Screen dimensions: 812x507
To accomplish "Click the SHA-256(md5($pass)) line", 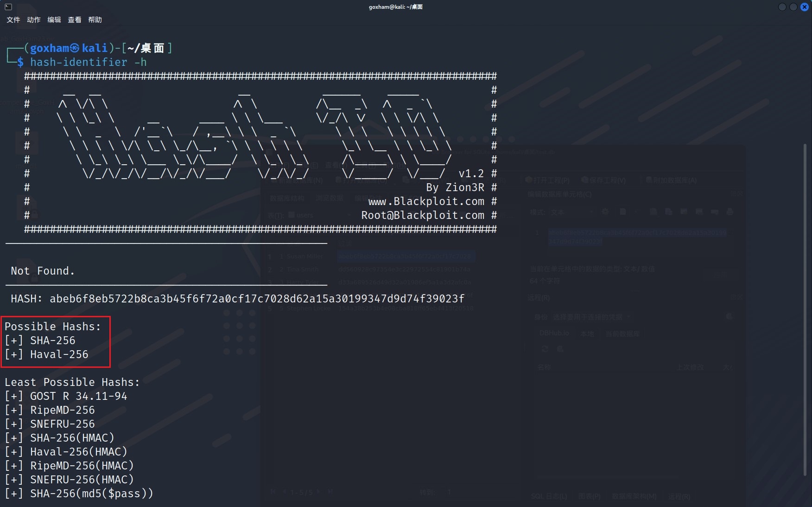I will click(79, 494).
